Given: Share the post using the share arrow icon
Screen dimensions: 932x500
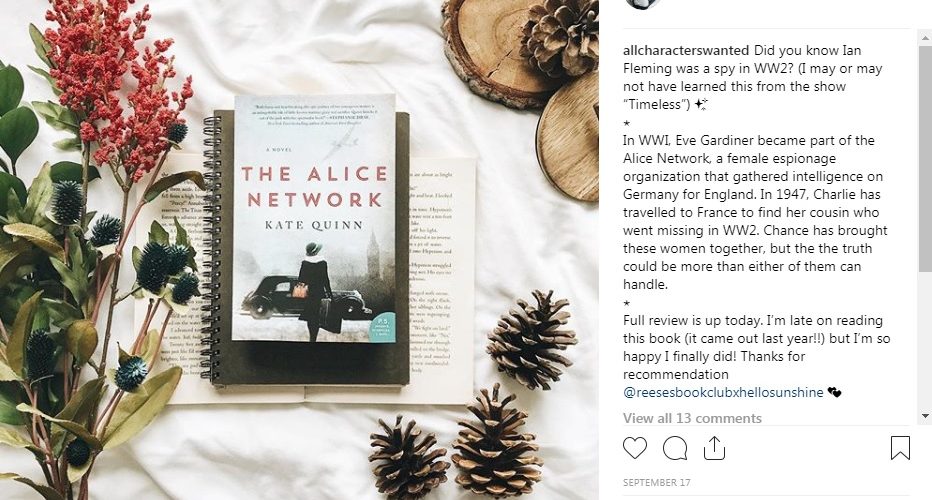Looking at the screenshot, I should click(714, 448).
